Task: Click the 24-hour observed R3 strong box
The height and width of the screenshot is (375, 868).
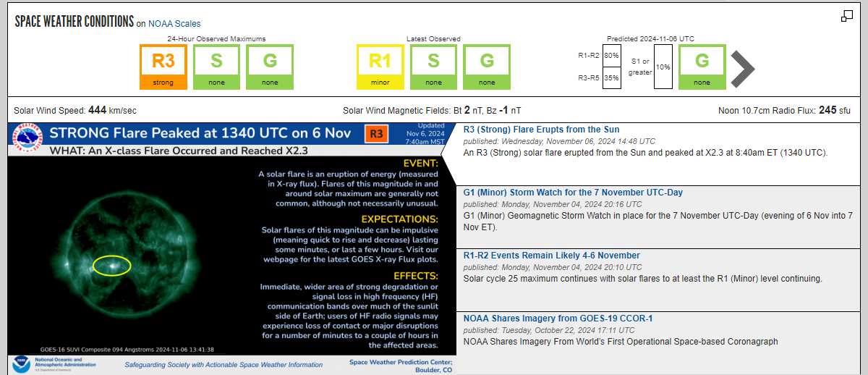Action: point(163,67)
